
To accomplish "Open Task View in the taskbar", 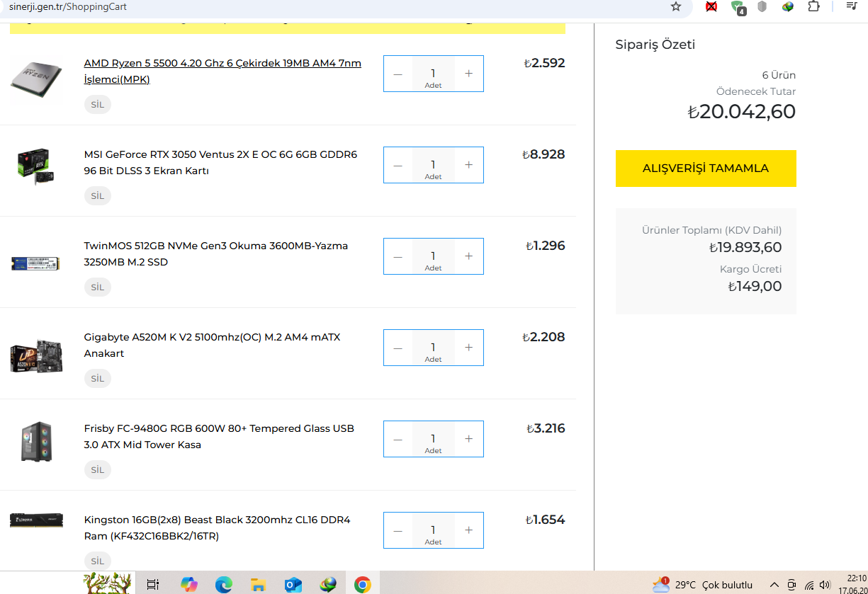I will [152, 584].
